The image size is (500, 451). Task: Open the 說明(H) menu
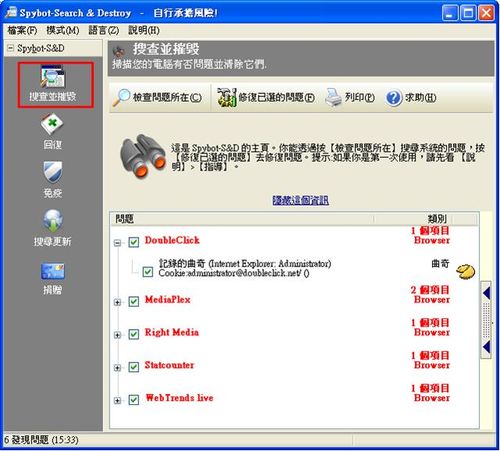[x=144, y=31]
